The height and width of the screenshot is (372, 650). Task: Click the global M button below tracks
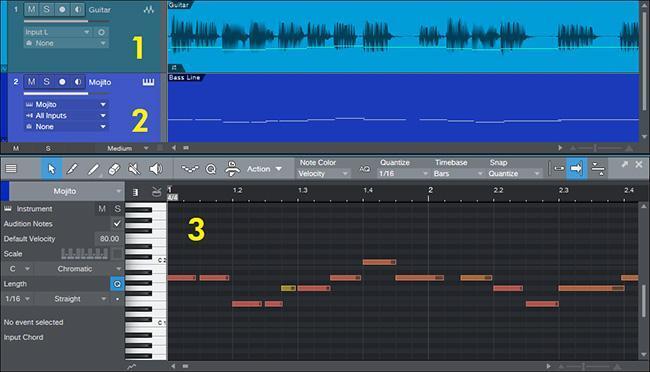pos(16,148)
